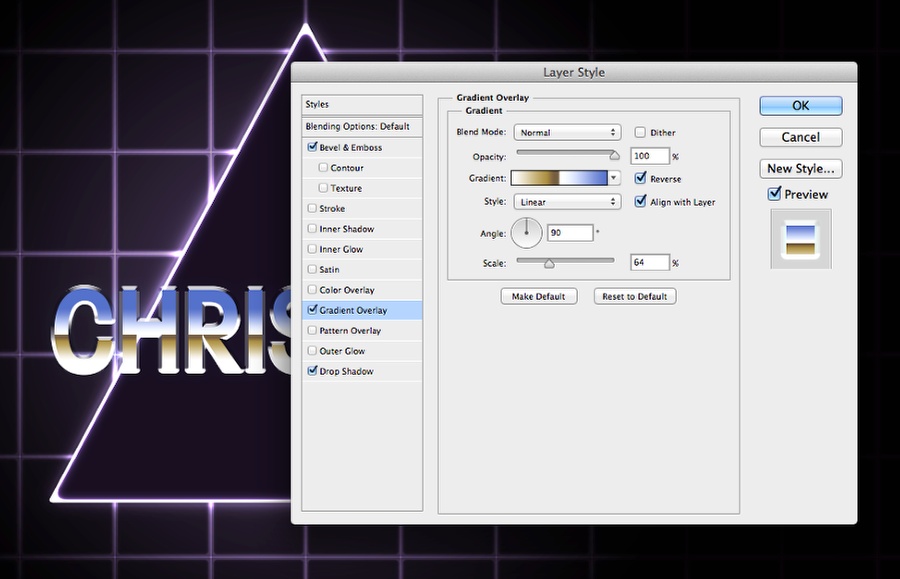Screen dimensions: 900x579
Task: Click the gradient color swatch bar
Action: tap(559, 178)
